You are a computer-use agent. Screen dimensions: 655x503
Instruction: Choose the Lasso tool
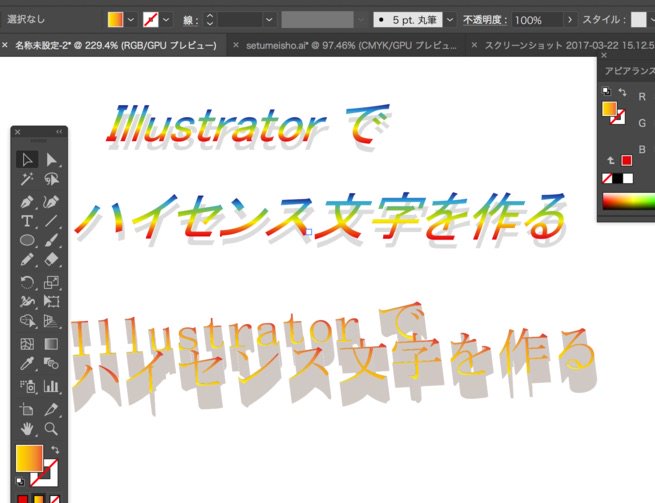(51, 179)
